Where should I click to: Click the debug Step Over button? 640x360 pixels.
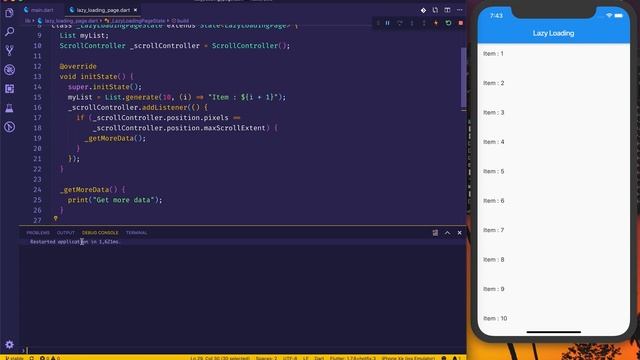tap(400, 23)
